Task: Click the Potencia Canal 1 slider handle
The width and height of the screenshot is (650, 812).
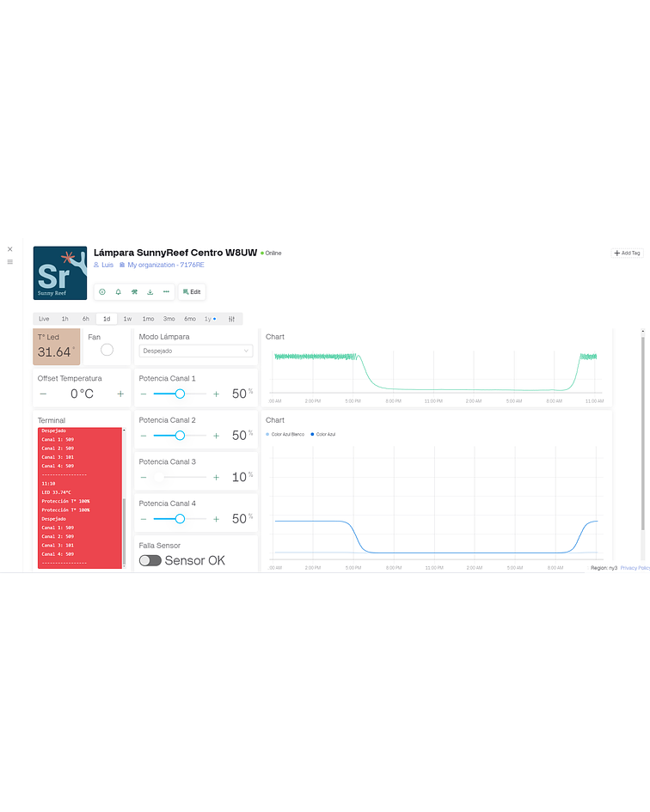Action: [180, 394]
